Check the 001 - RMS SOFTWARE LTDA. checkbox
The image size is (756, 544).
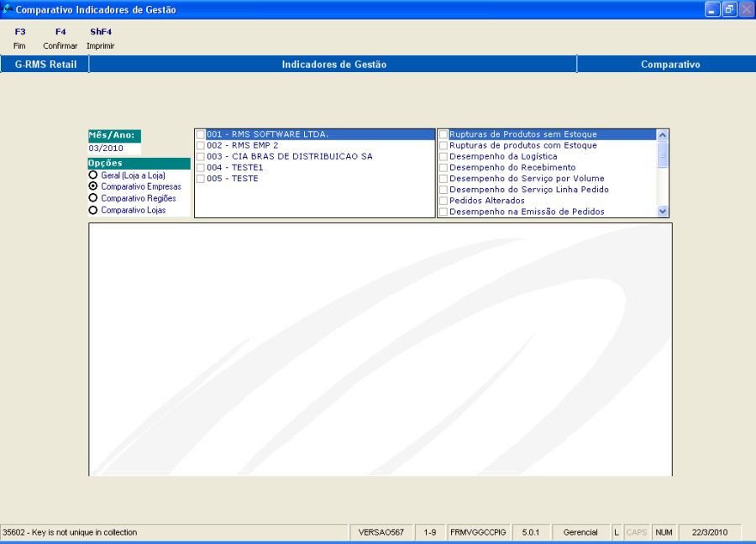pyautogui.click(x=201, y=134)
